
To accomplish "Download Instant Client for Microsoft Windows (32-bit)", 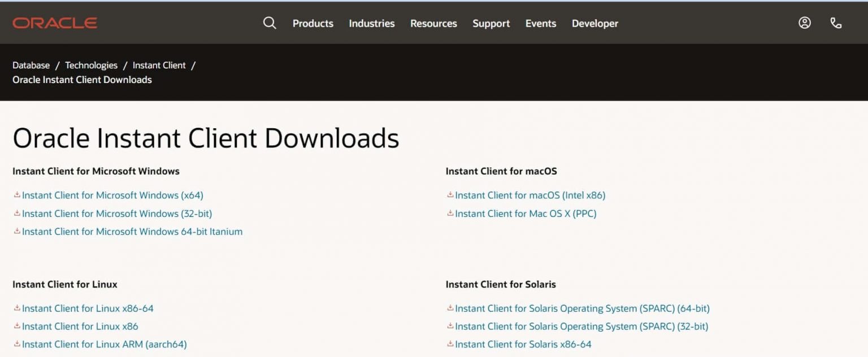I will click(x=117, y=214).
